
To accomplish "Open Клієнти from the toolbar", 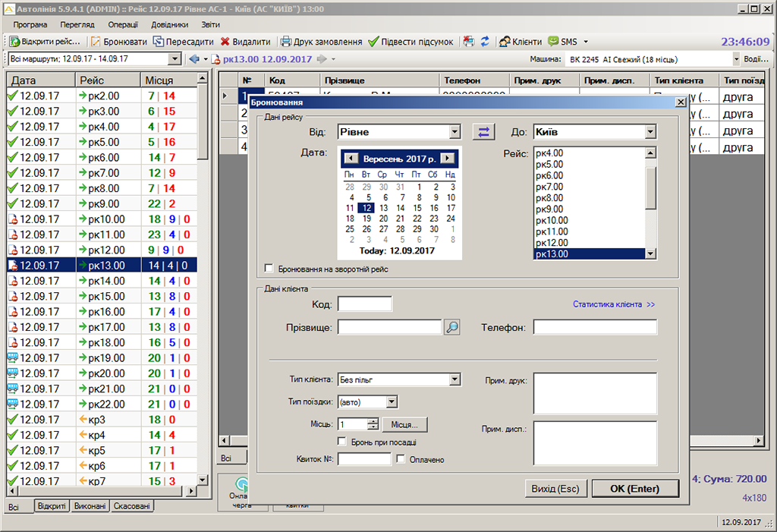I will pos(521,42).
